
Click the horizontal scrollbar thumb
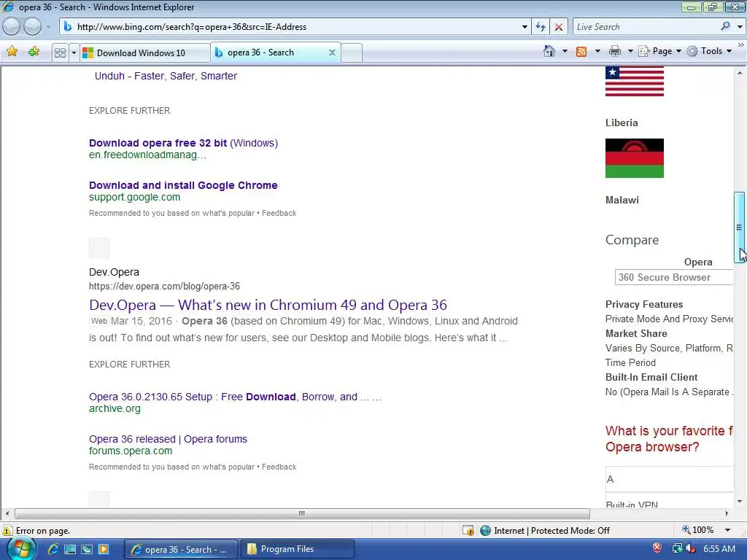point(302,513)
